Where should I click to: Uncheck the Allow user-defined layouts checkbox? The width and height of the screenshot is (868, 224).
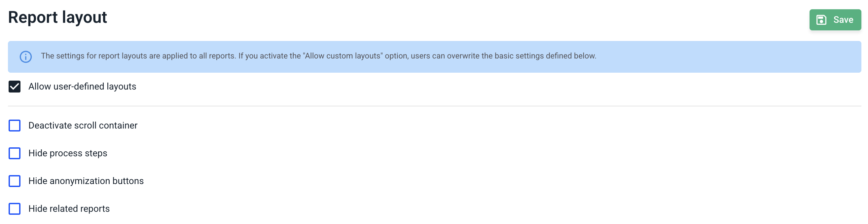click(15, 87)
